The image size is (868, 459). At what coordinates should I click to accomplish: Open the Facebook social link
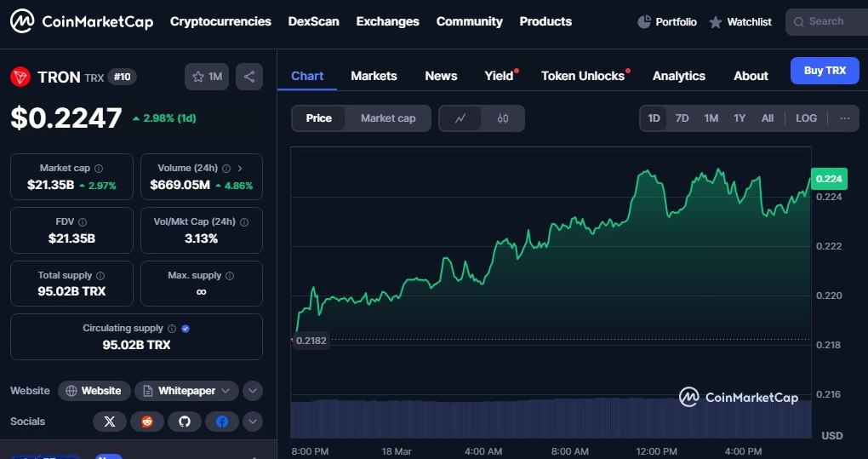pyautogui.click(x=222, y=422)
